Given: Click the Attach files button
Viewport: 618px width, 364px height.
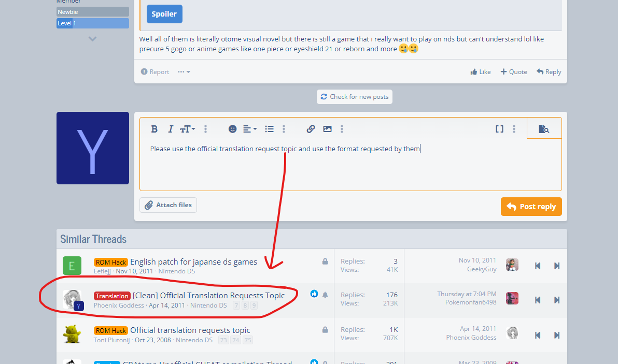Looking at the screenshot, I should pos(168,205).
